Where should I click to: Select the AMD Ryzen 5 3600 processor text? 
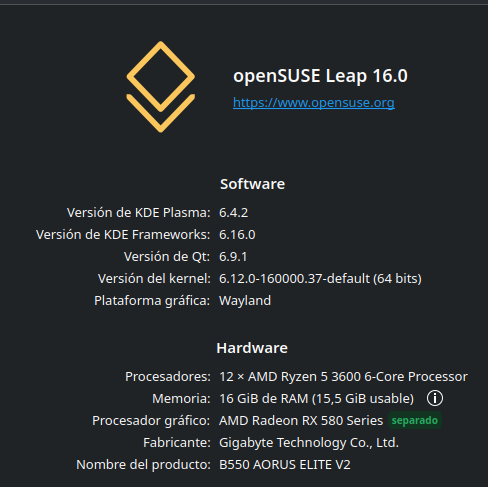(x=343, y=377)
